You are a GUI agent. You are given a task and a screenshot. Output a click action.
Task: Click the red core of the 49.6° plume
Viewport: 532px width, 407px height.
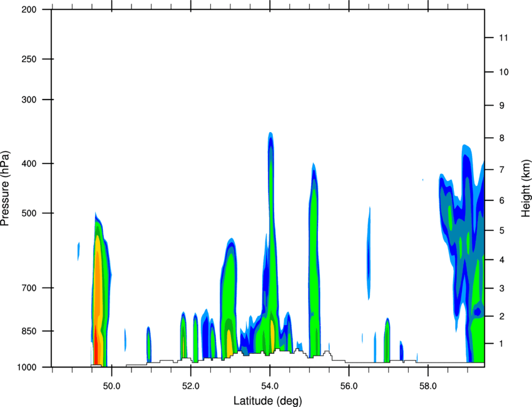96,348
